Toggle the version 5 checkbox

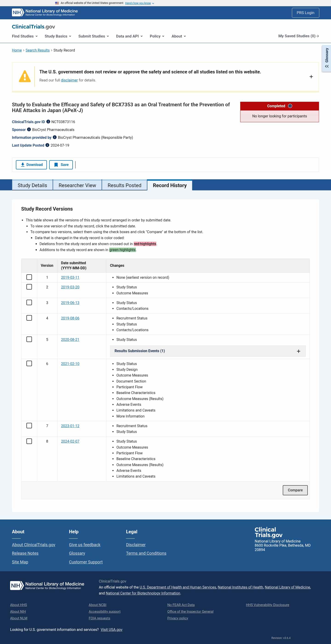pyautogui.click(x=29, y=339)
